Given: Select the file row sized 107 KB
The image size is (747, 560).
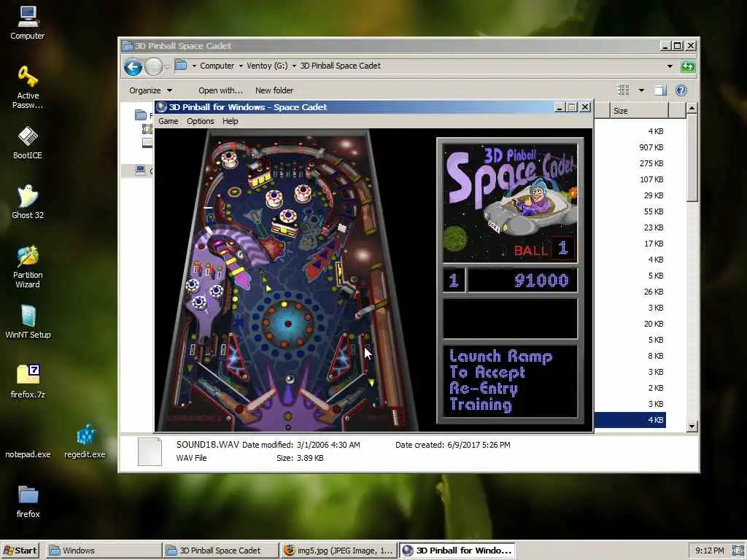Looking at the screenshot, I should tap(630, 179).
